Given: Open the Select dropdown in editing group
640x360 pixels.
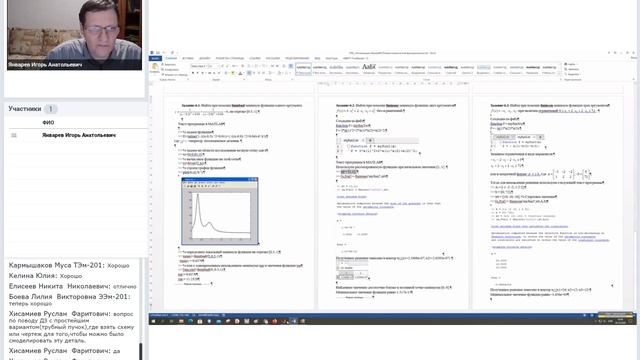Looking at the screenshot, I should pyautogui.click(x=573, y=74).
